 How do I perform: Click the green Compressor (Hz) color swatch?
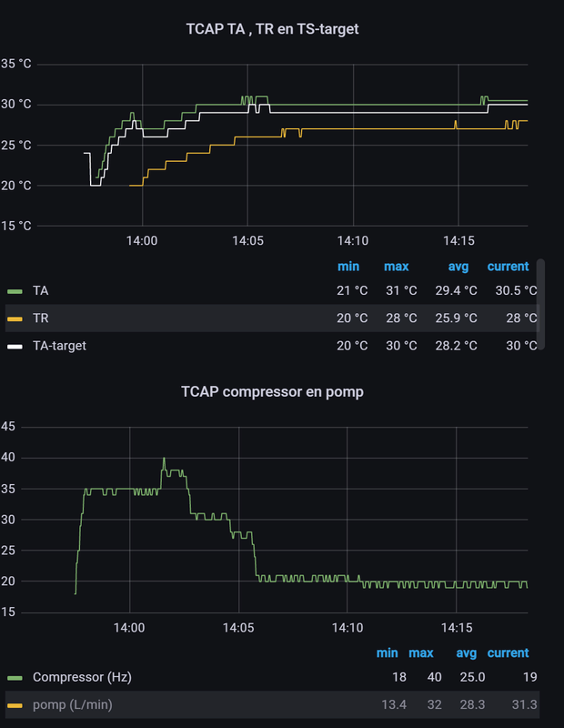[x=15, y=678]
